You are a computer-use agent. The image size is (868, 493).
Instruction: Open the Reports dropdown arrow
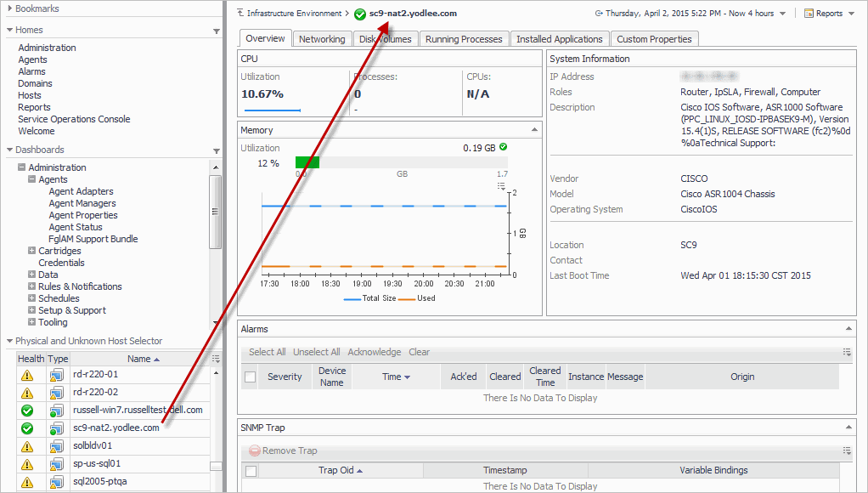851,14
